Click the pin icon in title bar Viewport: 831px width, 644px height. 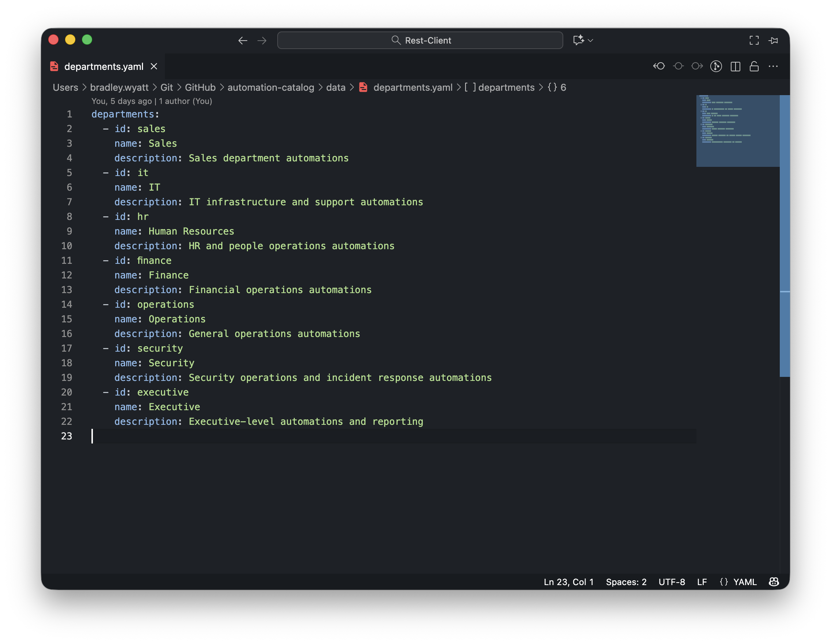(x=773, y=40)
